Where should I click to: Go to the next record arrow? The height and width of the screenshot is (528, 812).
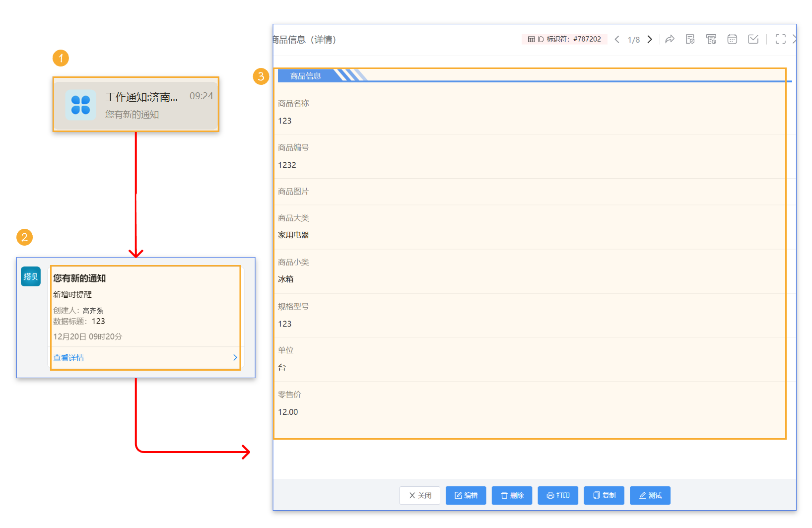[650, 39]
